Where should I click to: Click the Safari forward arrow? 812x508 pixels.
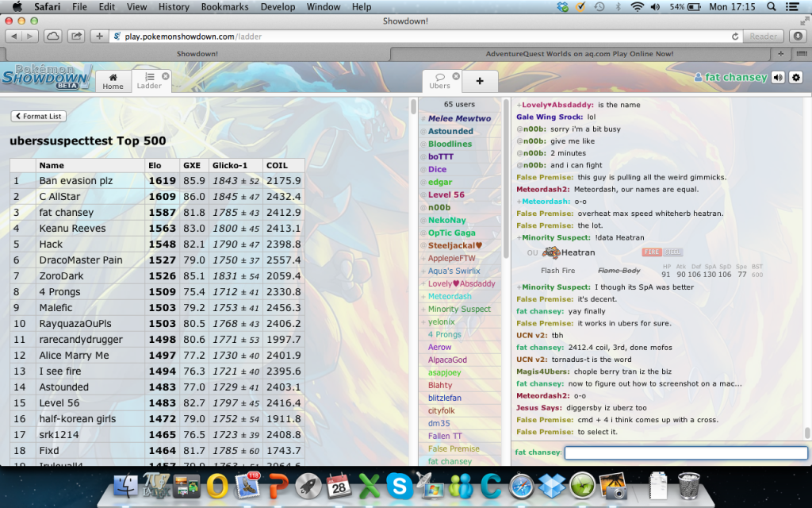coord(30,37)
